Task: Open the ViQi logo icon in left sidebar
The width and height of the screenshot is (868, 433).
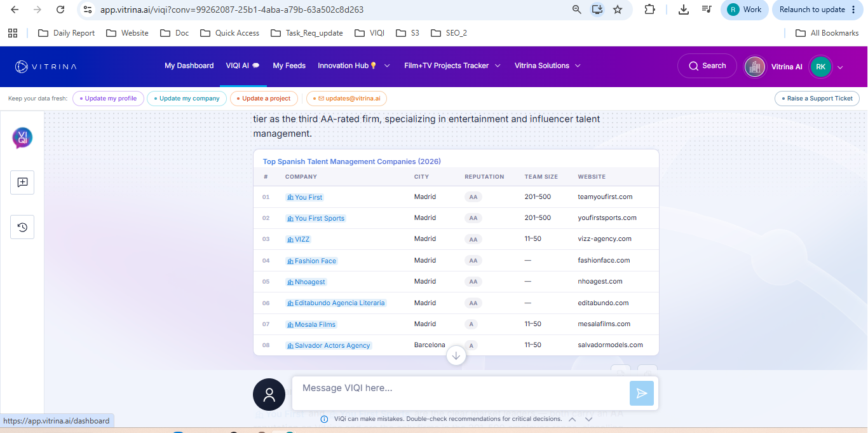Action: click(22, 137)
